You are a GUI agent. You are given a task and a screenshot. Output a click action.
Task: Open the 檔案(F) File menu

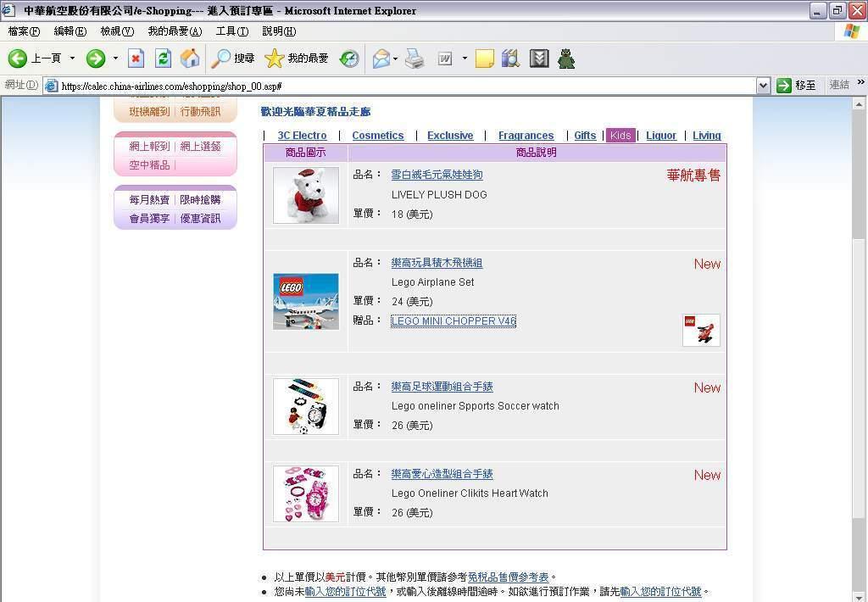[24, 31]
